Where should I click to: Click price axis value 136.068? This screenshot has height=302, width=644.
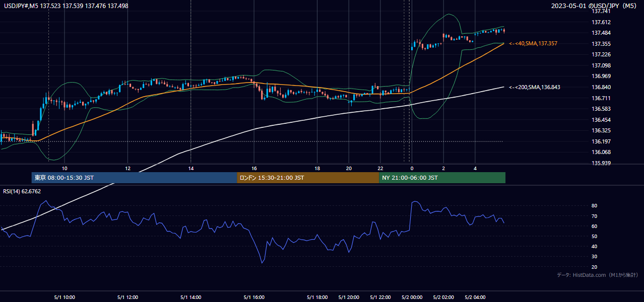coord(601,152)
